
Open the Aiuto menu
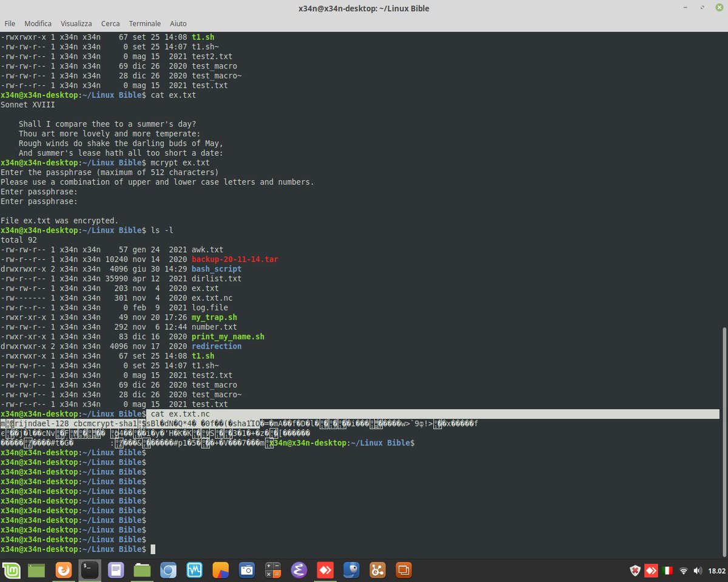point(178,23)
